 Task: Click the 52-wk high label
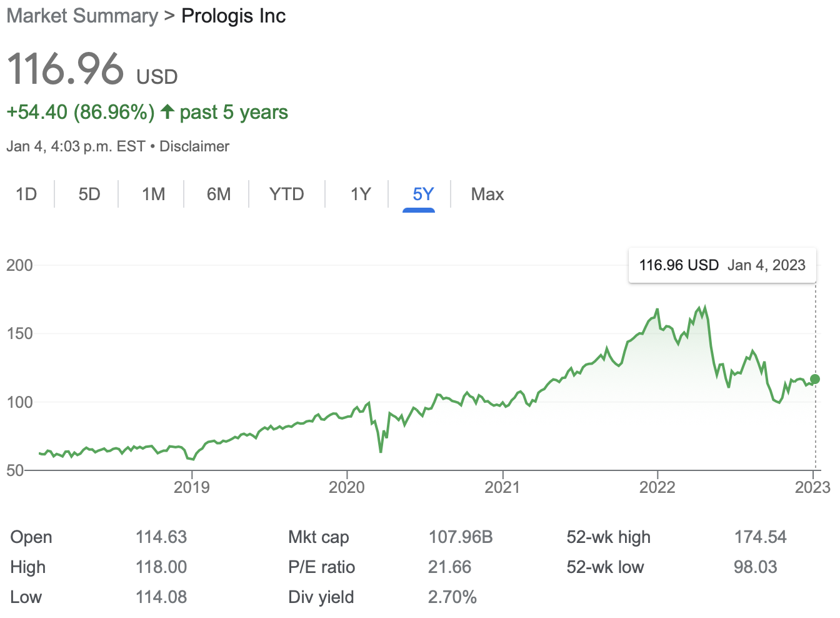(609, 537)
